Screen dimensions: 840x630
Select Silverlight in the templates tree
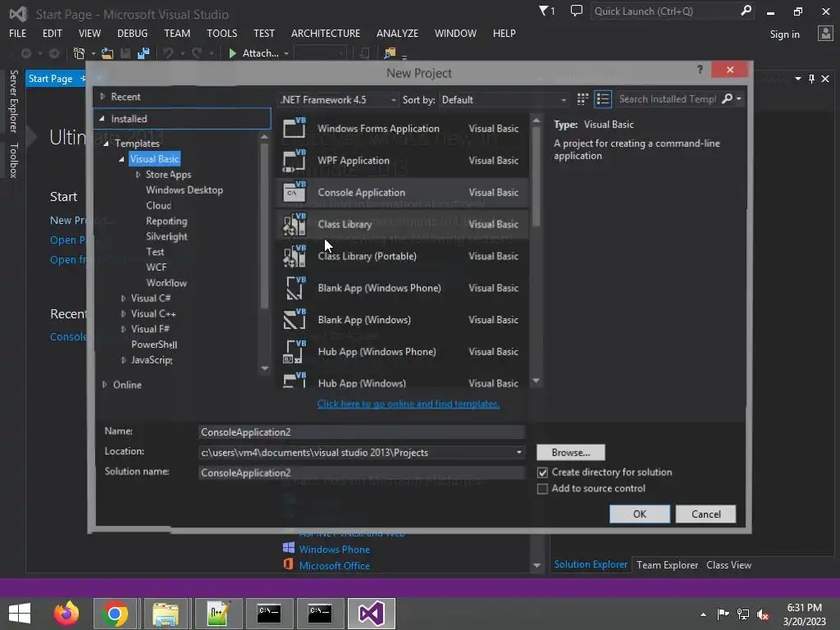tap(167, 237)
